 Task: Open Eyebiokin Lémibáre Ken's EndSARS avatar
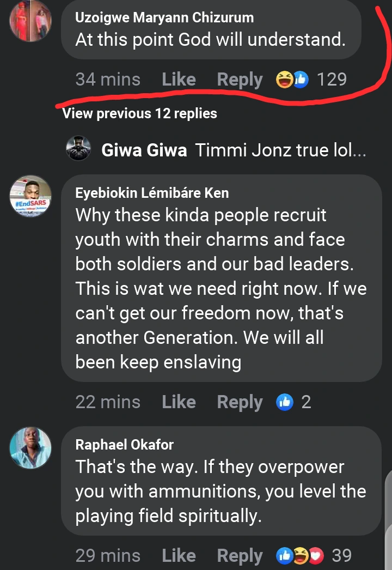[30, 196]
